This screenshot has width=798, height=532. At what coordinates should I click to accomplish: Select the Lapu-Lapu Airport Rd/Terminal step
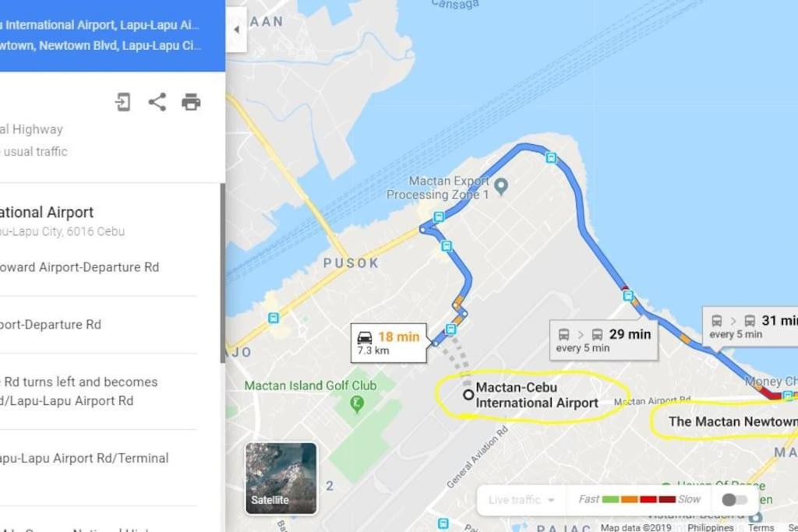click(84, 458)
